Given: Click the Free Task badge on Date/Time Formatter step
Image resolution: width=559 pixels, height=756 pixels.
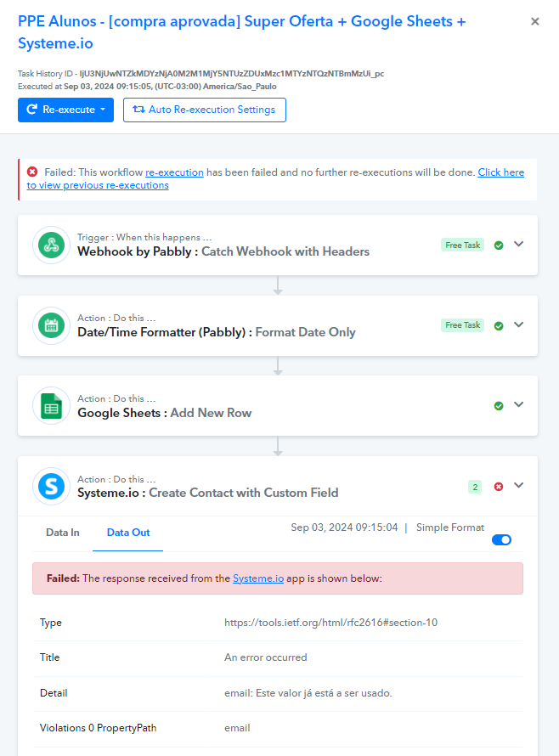Looking at the screenshot, I should (462, 325).
